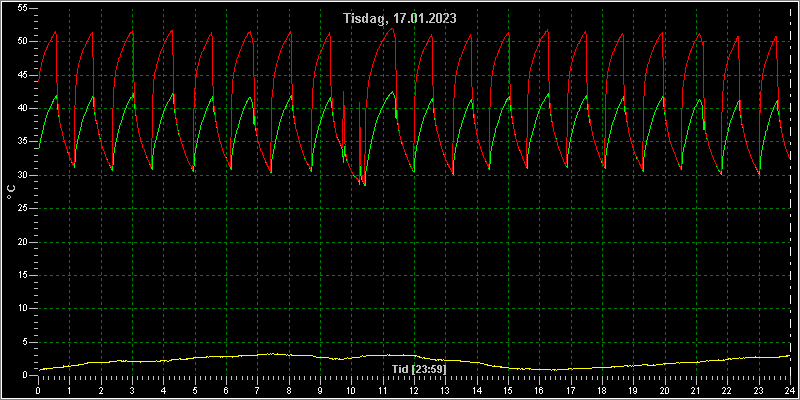
Task: Select hour 6 on time axis
Action: click(226, 390)
